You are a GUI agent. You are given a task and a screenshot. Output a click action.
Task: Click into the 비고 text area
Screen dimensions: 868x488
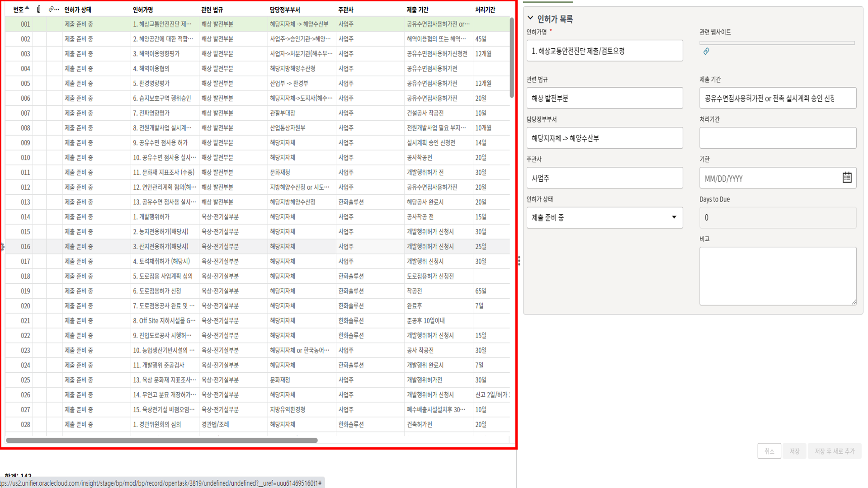click(x=777, y=276)
